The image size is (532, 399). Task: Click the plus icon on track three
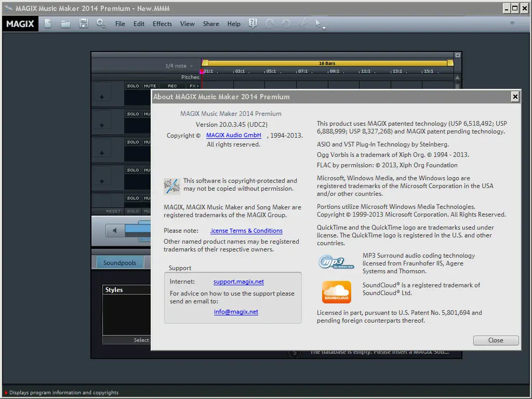(x=101, y=153)
